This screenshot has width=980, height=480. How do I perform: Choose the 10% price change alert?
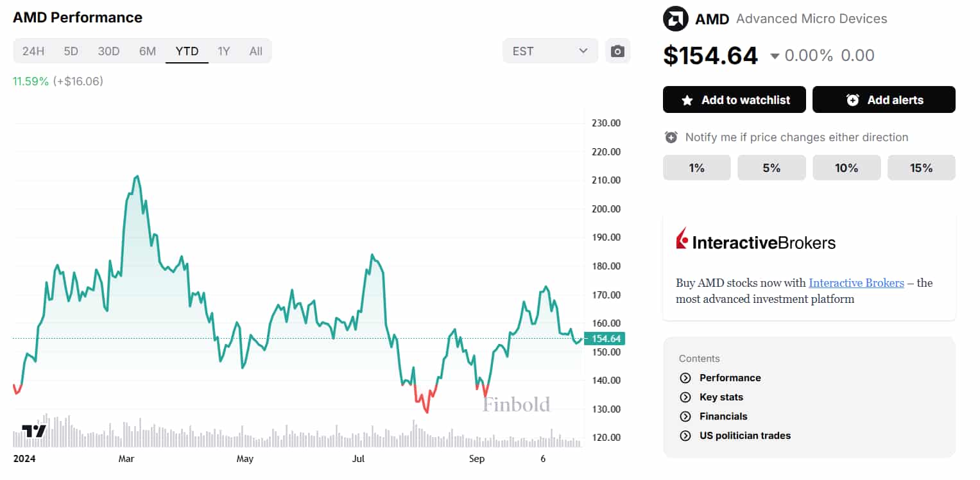(x=847, y=167)
